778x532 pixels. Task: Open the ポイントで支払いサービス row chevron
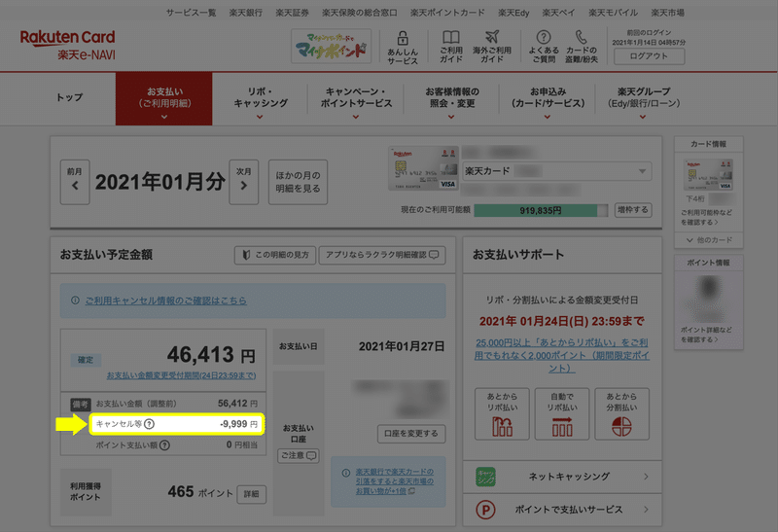click(646, 510)
